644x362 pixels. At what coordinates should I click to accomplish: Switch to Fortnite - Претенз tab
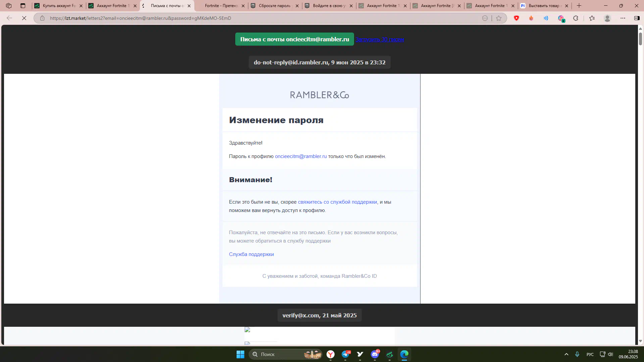click(221, 6)
